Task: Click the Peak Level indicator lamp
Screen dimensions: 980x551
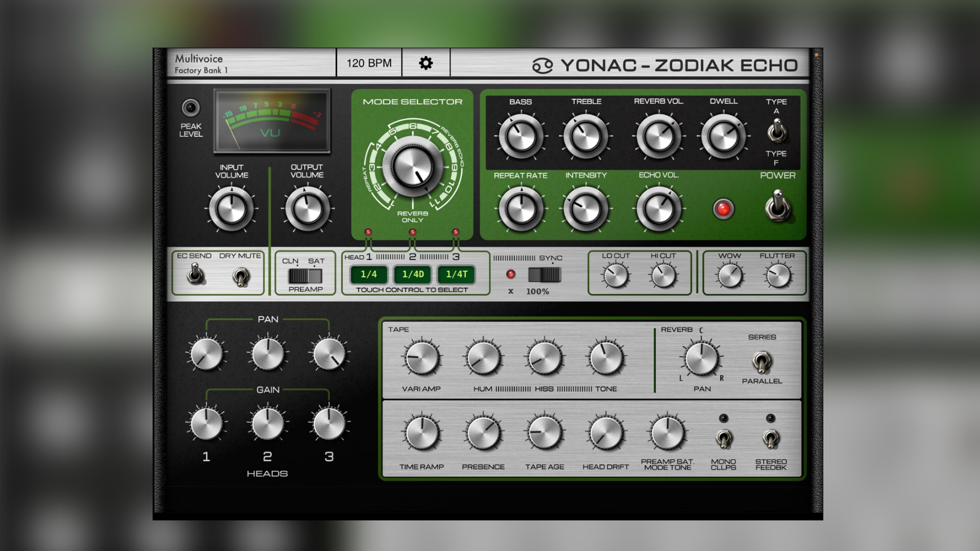Action: 191,108
